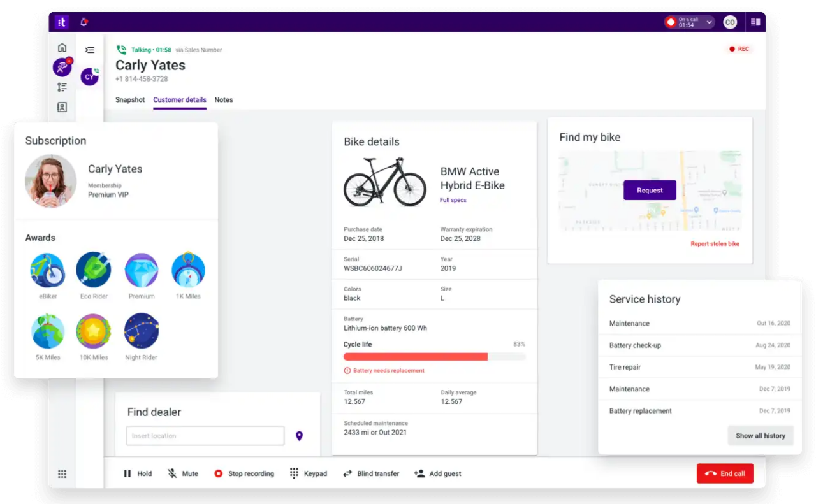Put the call on Hold
Screen dimensions: 816x504
138,473
